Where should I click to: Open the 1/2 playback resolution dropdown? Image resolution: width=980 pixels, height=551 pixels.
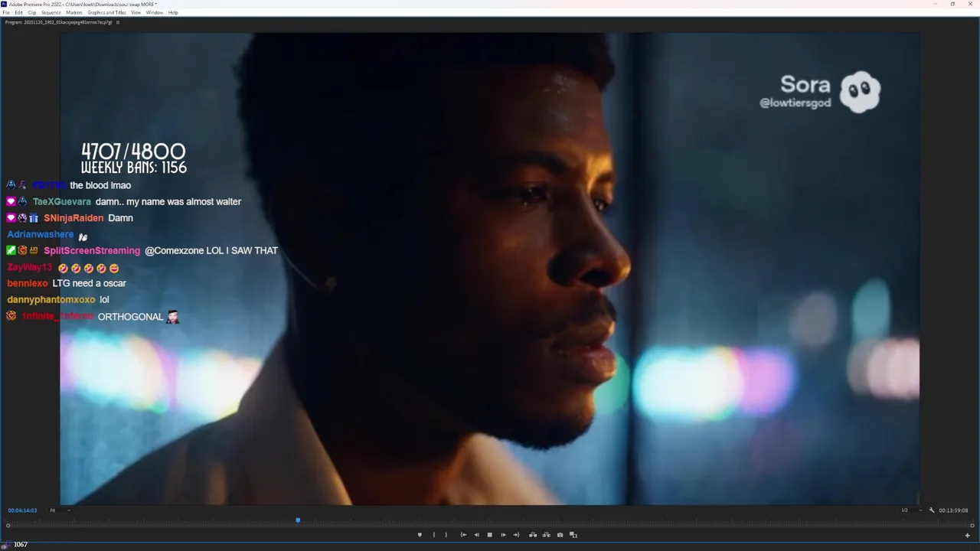(x=911, y=510)
